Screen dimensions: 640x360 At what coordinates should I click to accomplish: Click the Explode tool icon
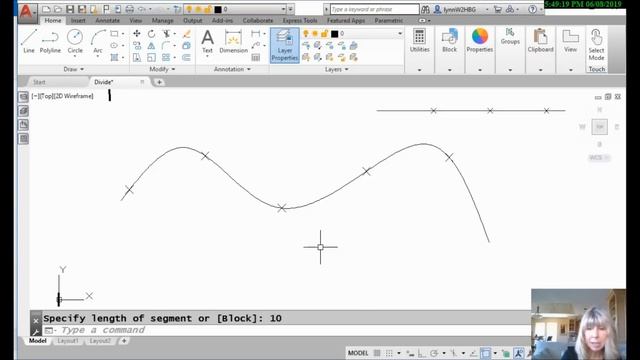tap(187, 45)
